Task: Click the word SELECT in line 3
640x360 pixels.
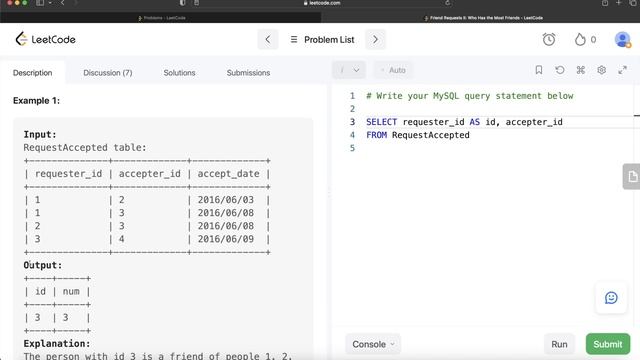Action: (x=381, y=122)
